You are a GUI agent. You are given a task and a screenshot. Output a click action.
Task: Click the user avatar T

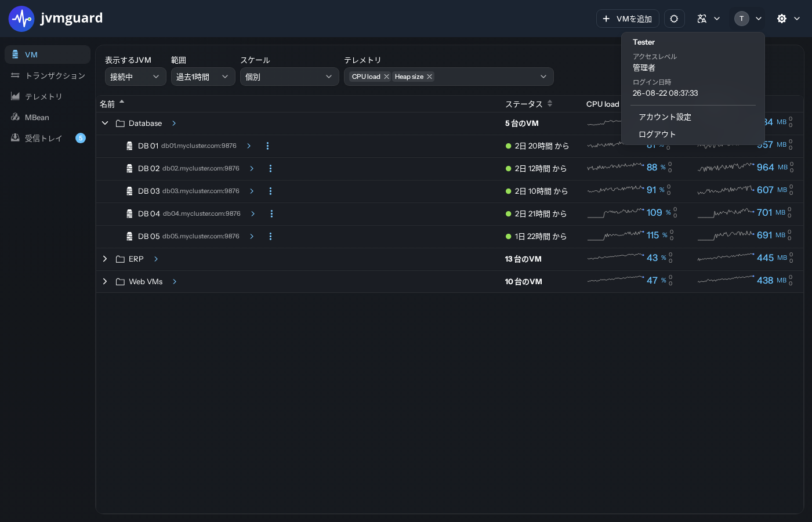coord(741,19)
